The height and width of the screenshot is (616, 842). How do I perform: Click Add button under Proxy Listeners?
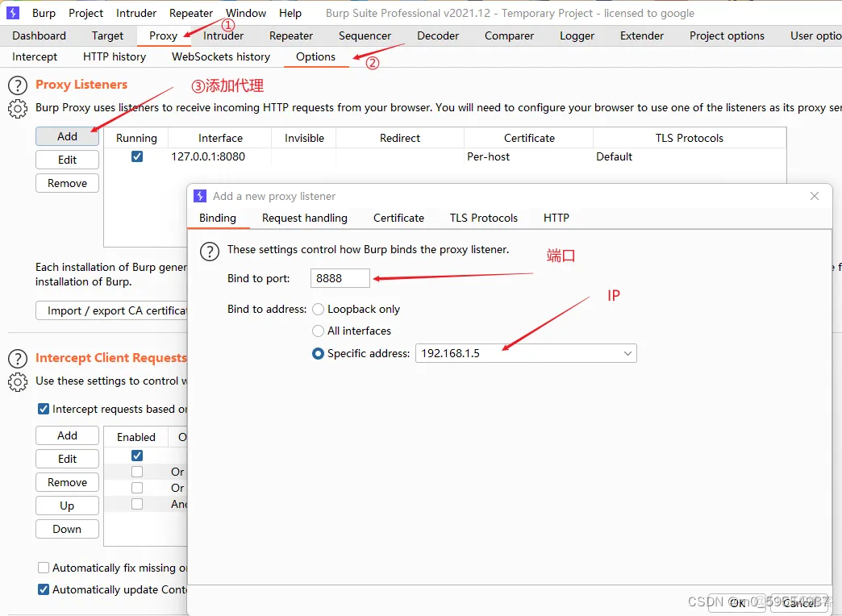tap(67, 136)
